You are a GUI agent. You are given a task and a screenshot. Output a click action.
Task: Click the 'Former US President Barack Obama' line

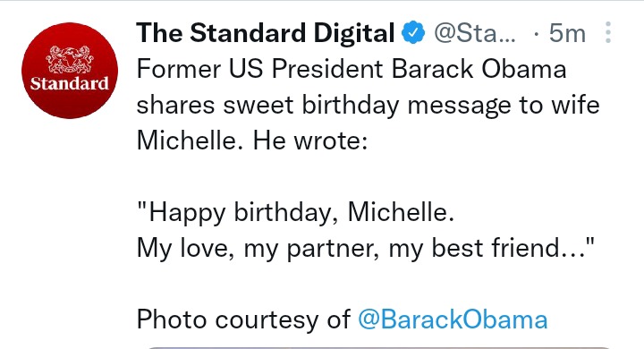pyautogui.click(x=352, y=69)
